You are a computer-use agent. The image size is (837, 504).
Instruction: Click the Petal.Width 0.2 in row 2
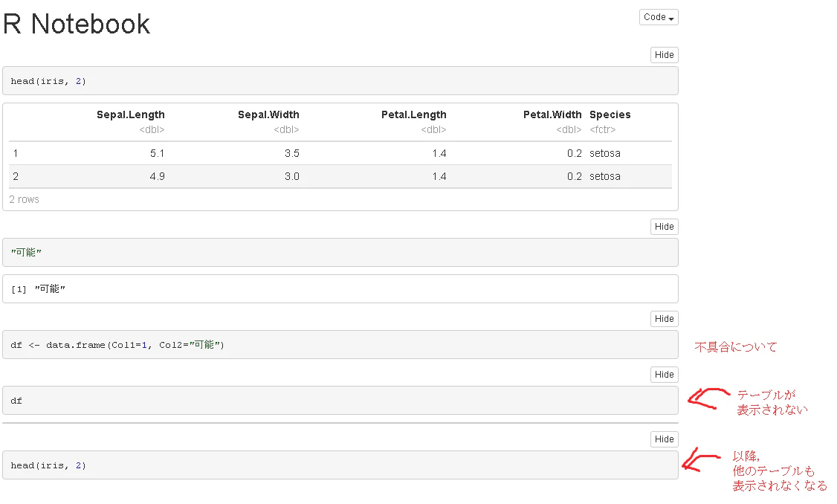[575, 176]
